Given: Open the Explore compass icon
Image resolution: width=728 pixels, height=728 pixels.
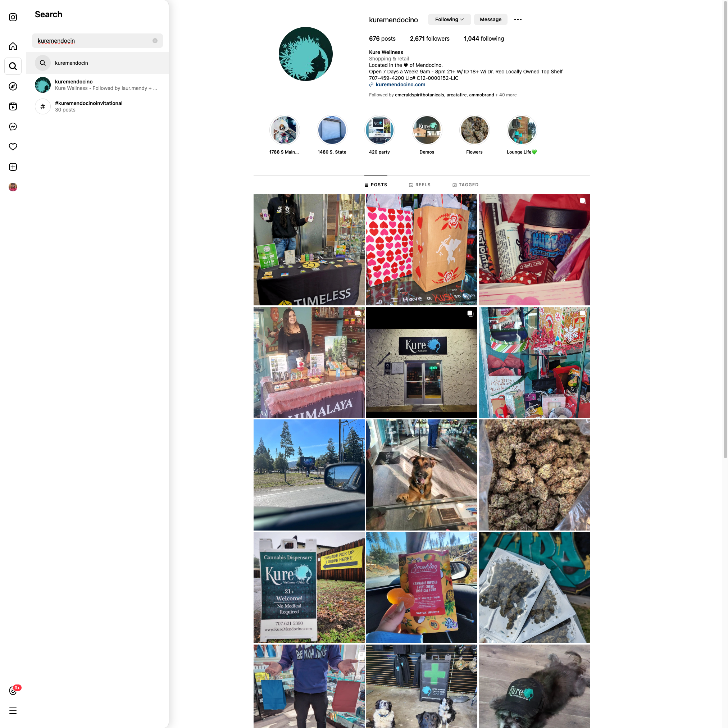Looking at the screenshot, I should pos(13,86).
